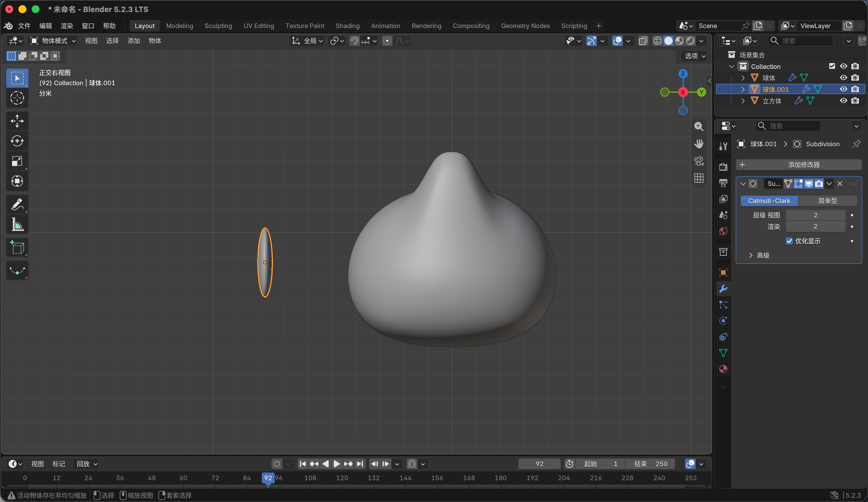Open the Material properties tab icon

click(x=723, y=369)
